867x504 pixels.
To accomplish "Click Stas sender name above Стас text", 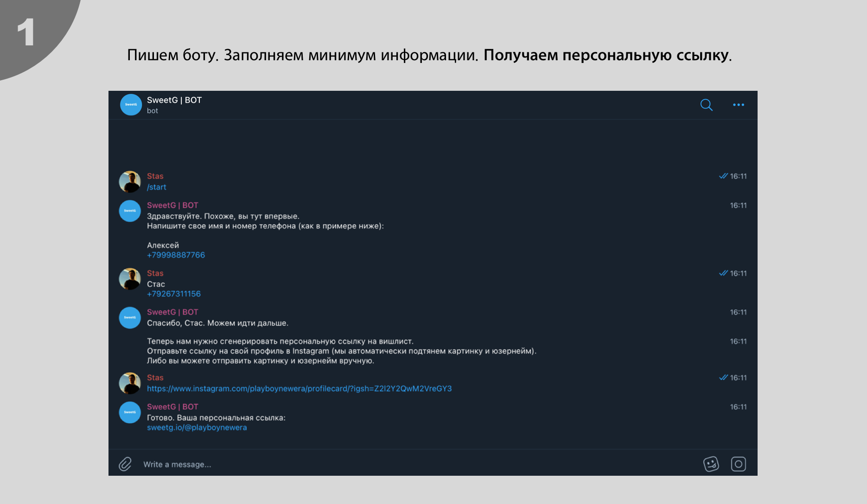I will click(x=155, y=273).
